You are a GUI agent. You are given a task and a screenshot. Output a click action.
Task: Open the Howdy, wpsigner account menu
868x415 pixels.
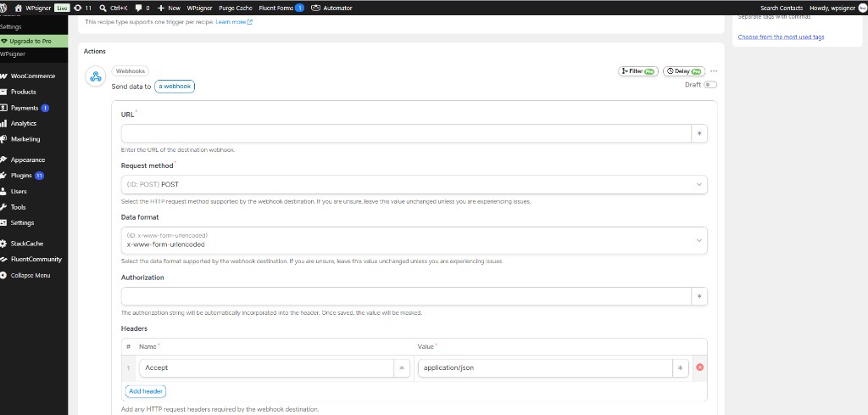[x=837, y=8]
